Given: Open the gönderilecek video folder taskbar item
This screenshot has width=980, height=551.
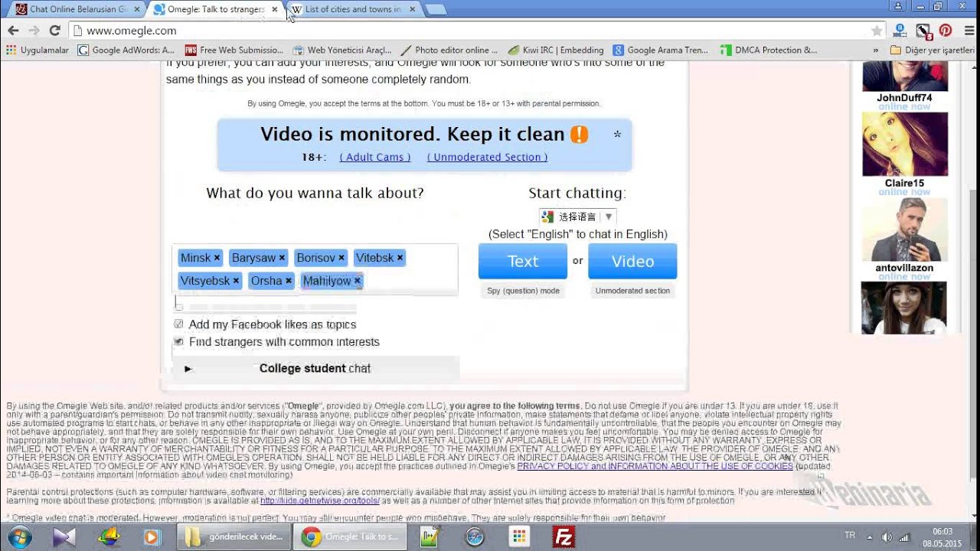Looking at the screenshot, I should point(234,537).
